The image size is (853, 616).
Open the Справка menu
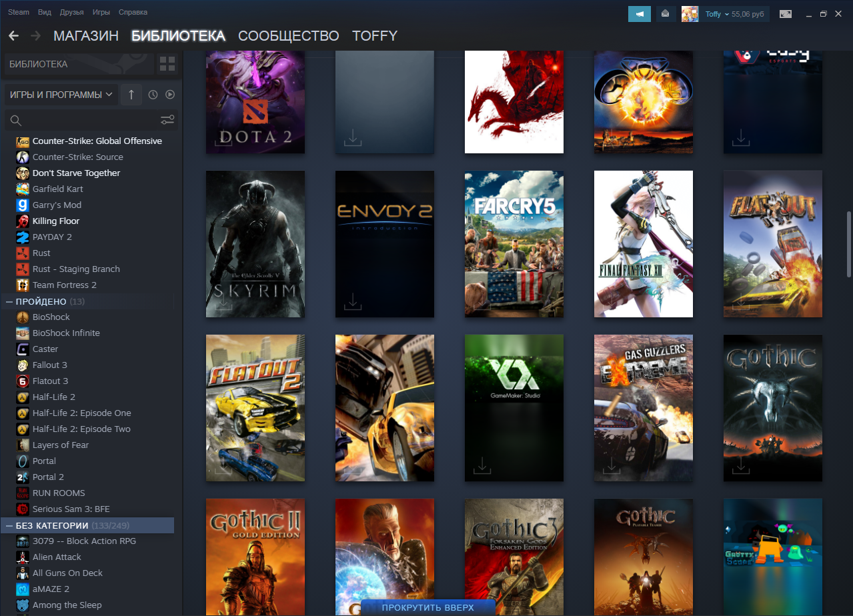[x=133, y=12]
